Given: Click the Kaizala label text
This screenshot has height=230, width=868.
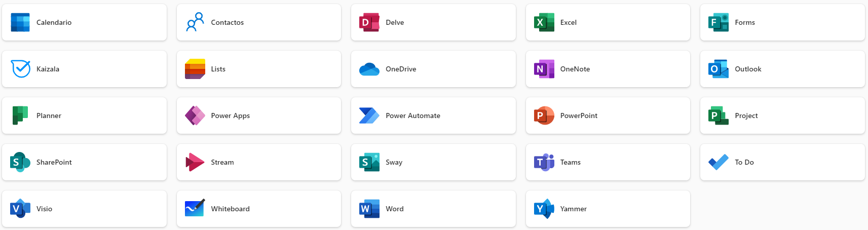Looking at the screenshot, I should click(x=48, y=69).
